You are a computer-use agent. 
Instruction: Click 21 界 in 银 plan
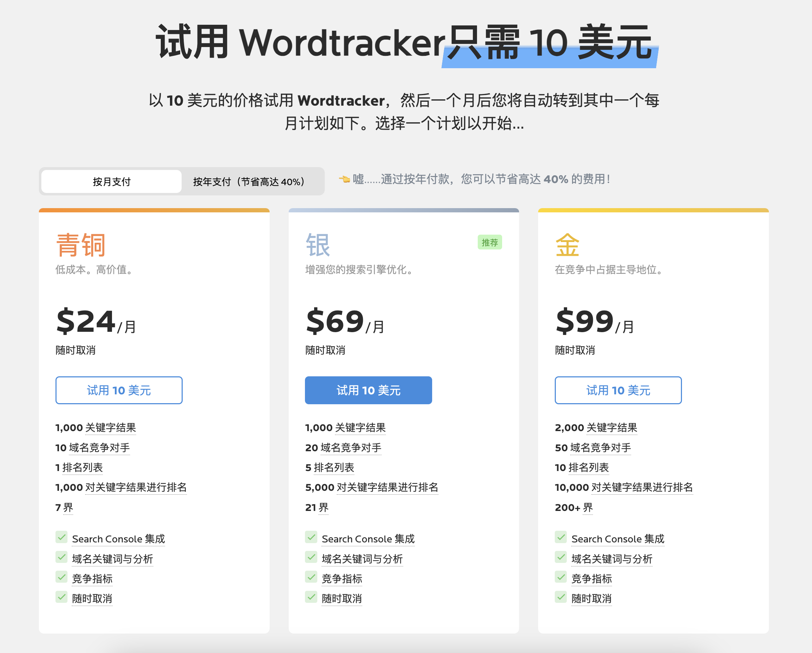click(x=317, y=508)
